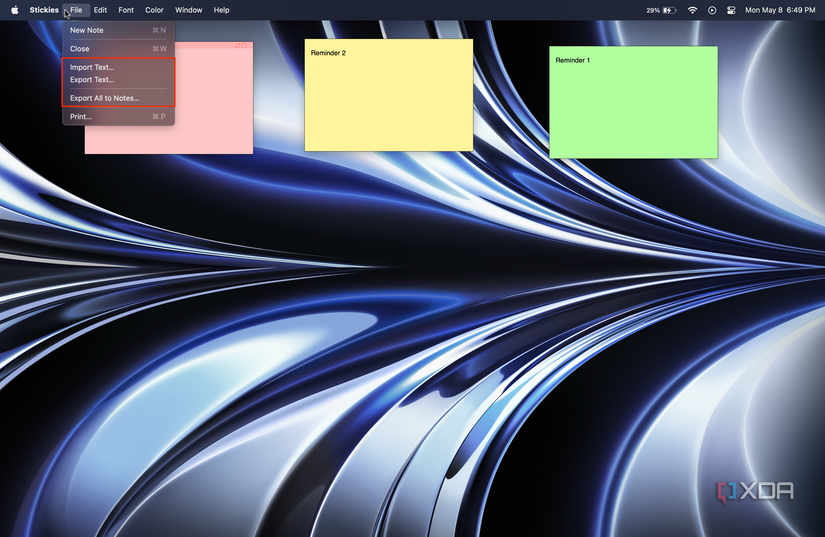Screen dimensions: 825x537
Task: Close the open File menu
Action: tap(76, 10)
